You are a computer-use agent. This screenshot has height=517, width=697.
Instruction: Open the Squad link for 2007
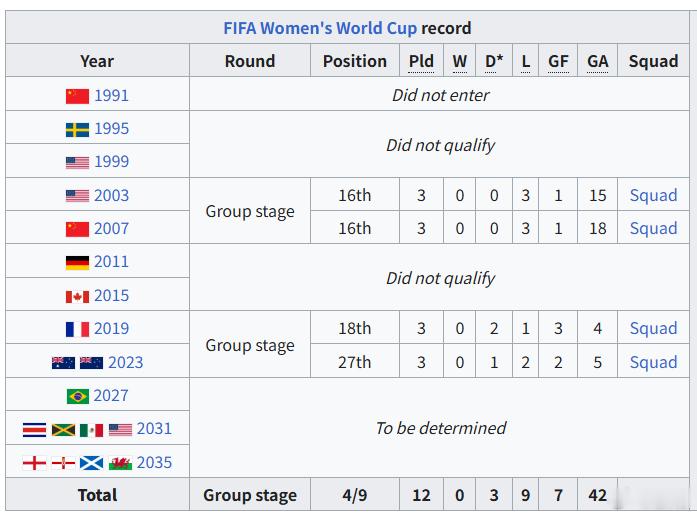[x=653, y=228]
